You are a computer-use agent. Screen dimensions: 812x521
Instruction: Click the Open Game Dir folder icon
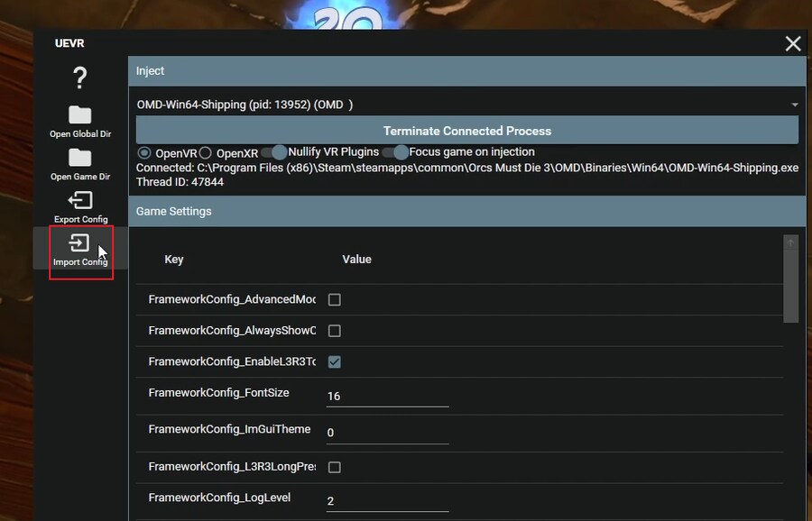point(80,159)
